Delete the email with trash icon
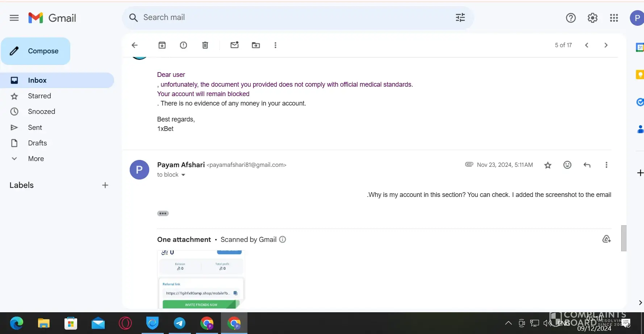 (205, 45)
